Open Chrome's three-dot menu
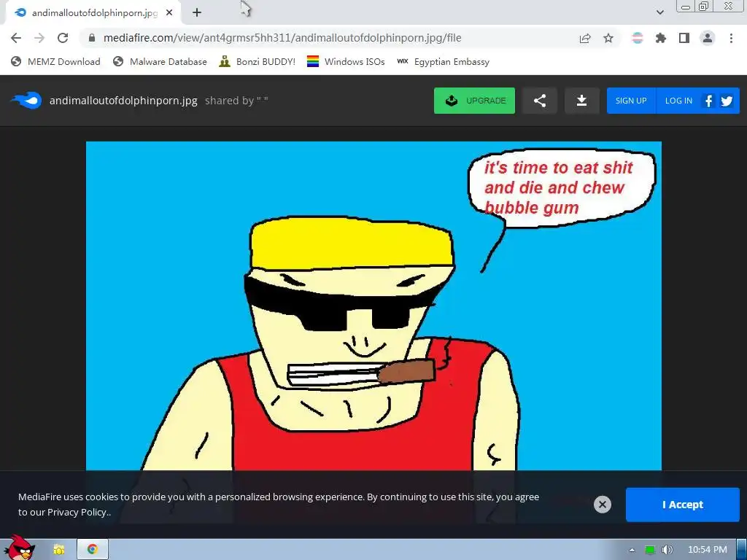Viewport: 747px width, 560px height. pos(731,38)
